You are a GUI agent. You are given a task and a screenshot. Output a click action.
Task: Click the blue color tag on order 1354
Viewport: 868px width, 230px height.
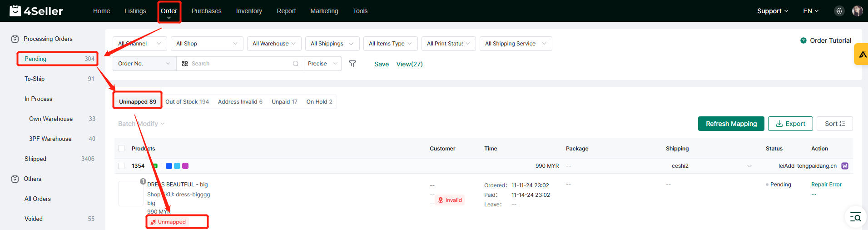coord(169,166)
